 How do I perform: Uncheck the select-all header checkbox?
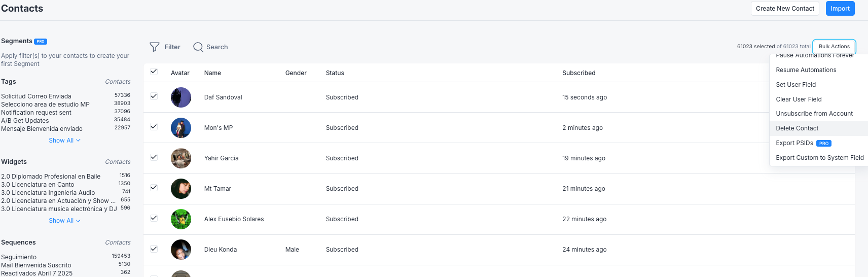[154, 72]
